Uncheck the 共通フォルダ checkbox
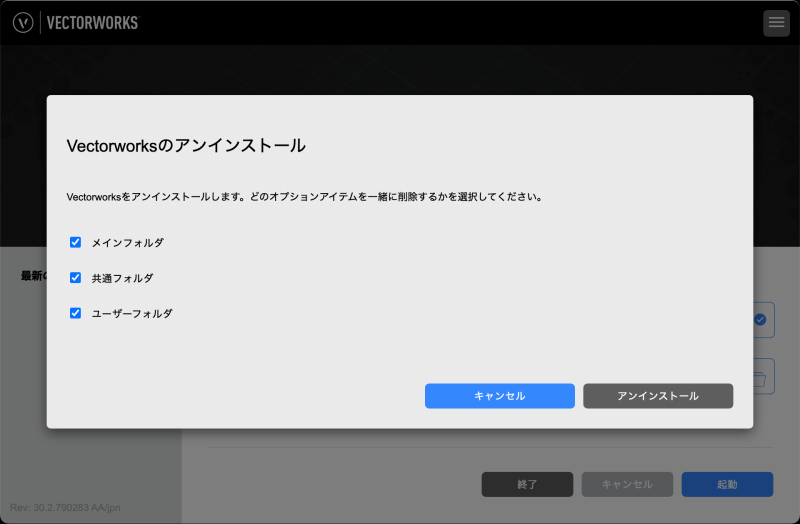This screenshot has height=524, width=800. 76,278
